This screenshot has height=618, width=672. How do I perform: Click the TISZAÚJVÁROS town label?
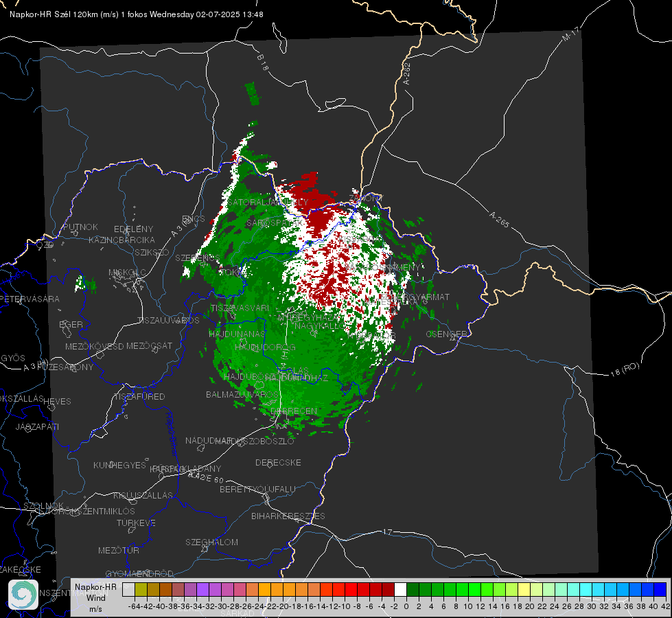tap(168, 321)
